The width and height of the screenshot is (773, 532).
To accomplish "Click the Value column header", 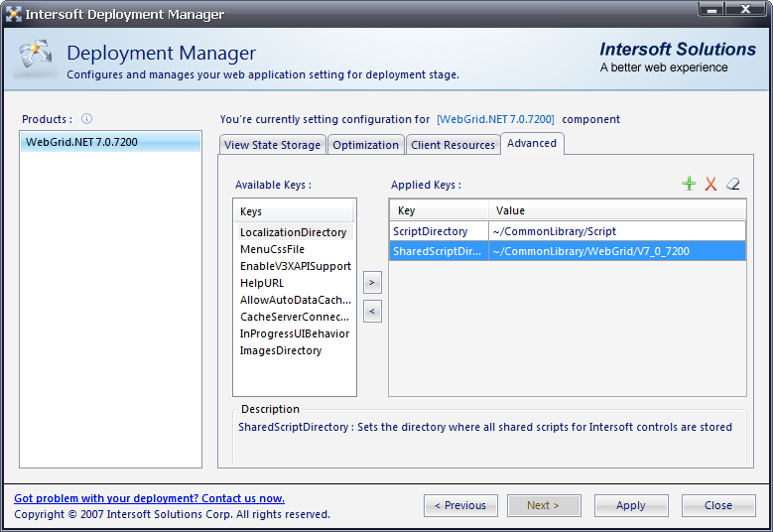I will click(617, 210).
